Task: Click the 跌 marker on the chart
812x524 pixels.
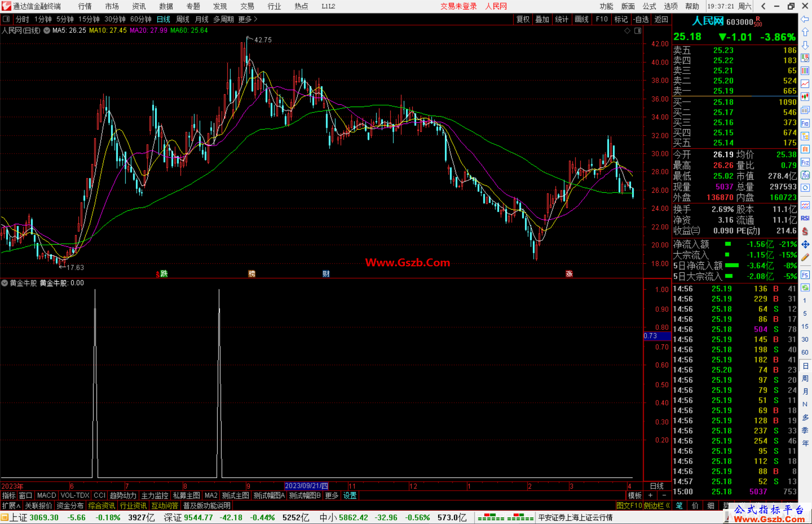Action: [164, 273]
